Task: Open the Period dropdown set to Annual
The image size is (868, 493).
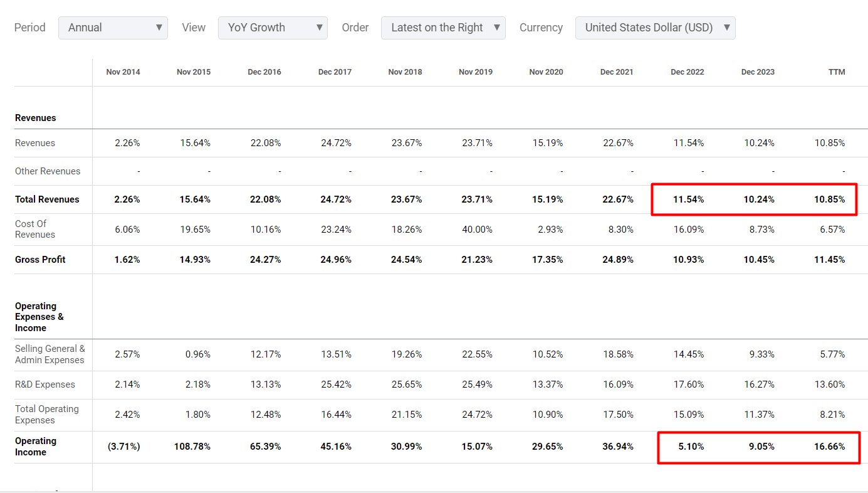Action: tap(113, 28)
